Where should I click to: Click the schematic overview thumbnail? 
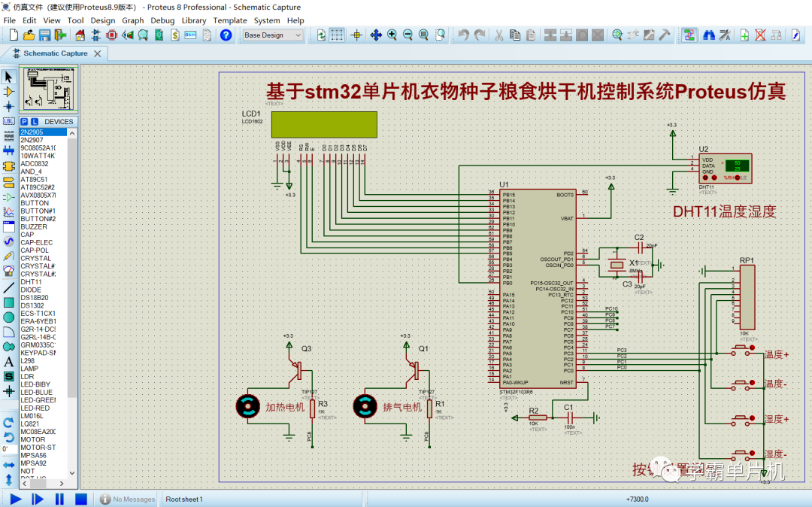pyautogui.click(x=49, y=89)
